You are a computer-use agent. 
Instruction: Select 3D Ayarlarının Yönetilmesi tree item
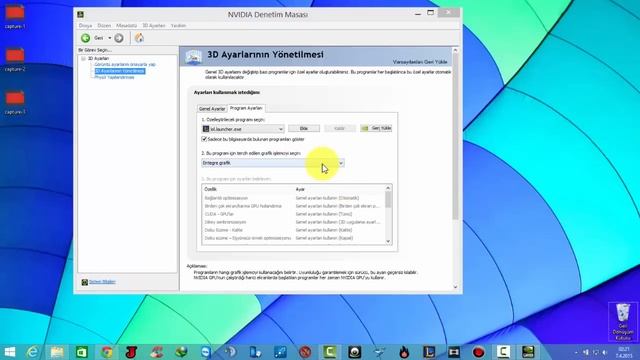point(120,71)
